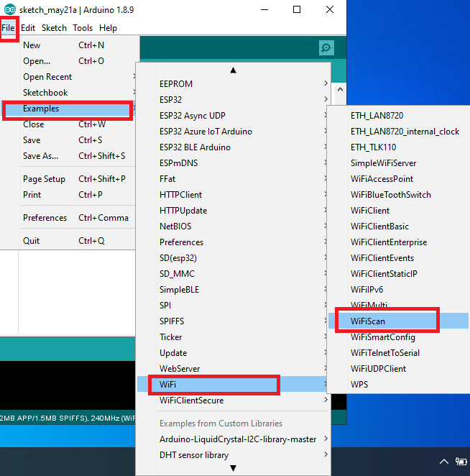
Task: Expand WiFiClientSecure examples
Action: click(x=233, y=401)
